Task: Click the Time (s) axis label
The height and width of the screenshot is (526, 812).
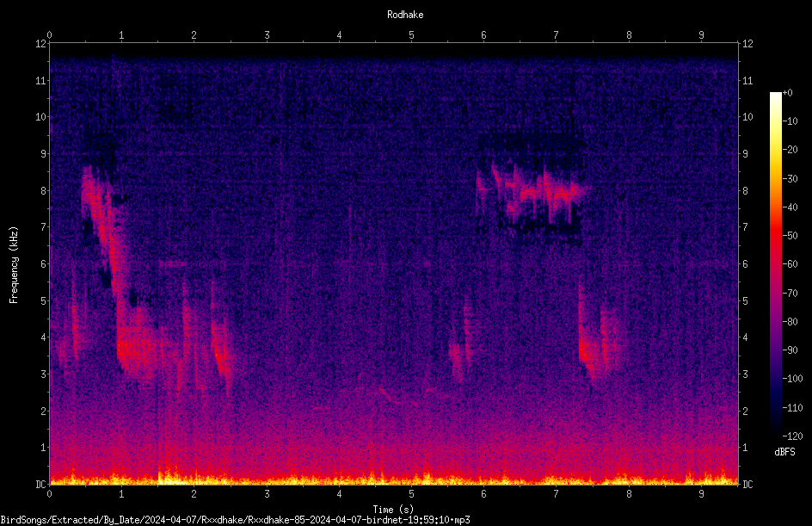Action: coord(393,510)
